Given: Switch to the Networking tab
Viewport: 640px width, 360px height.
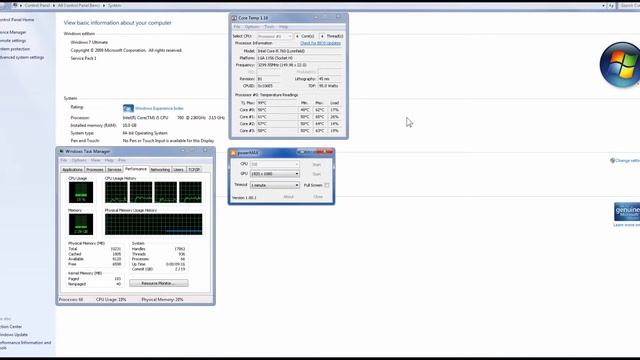Looking at the screenshot, I should (160, 169).
